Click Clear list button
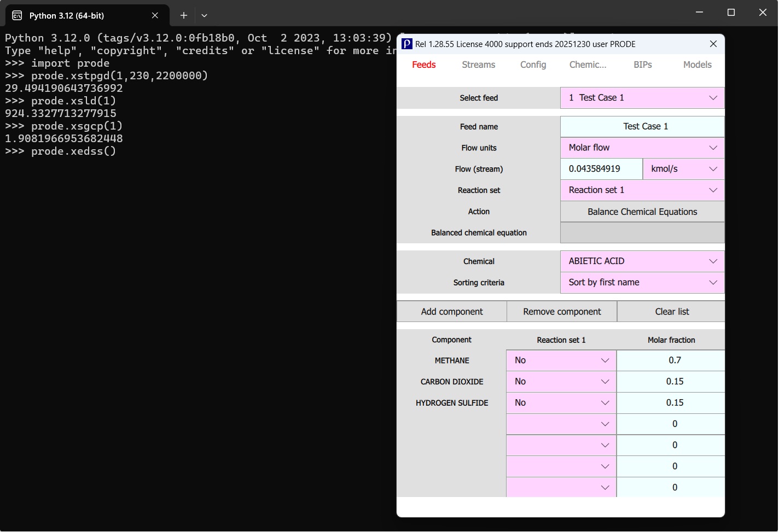This screenshot has width=779, height=532. tap(672, 312)
